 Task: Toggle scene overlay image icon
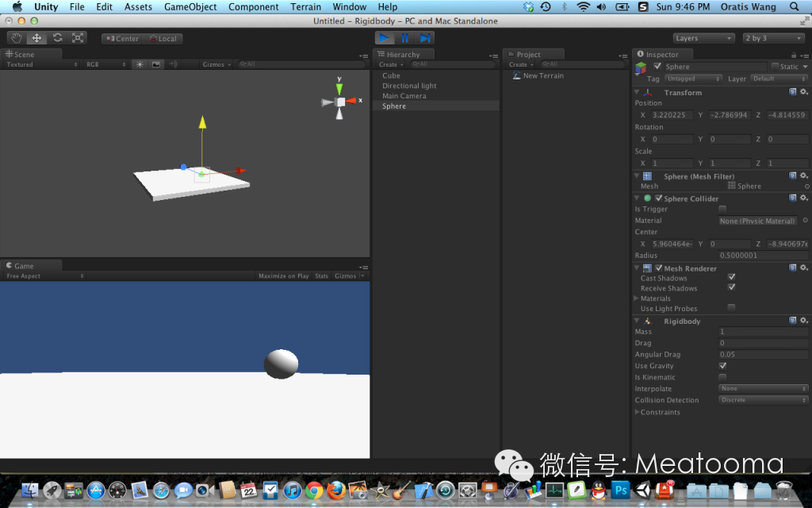(156, 64)
